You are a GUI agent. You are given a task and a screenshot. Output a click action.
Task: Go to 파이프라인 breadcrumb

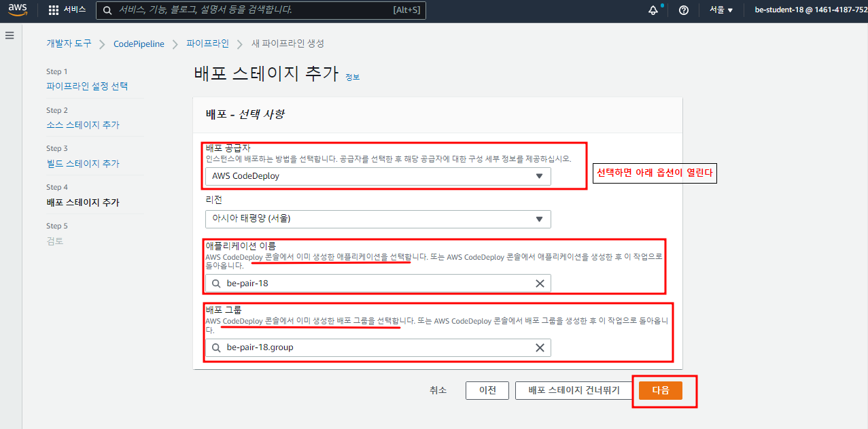[207, 44]
